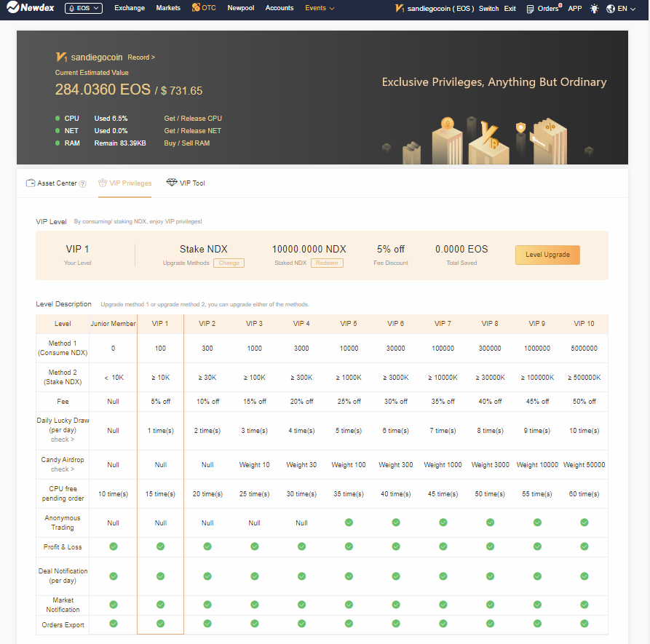Switch to the VIP Privileges tab

click(125, 183)
